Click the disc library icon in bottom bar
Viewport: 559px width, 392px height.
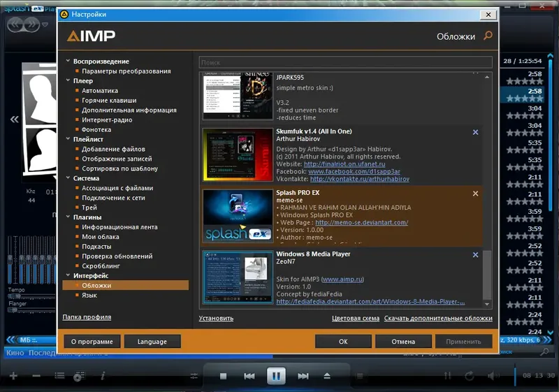pos(79,376)
